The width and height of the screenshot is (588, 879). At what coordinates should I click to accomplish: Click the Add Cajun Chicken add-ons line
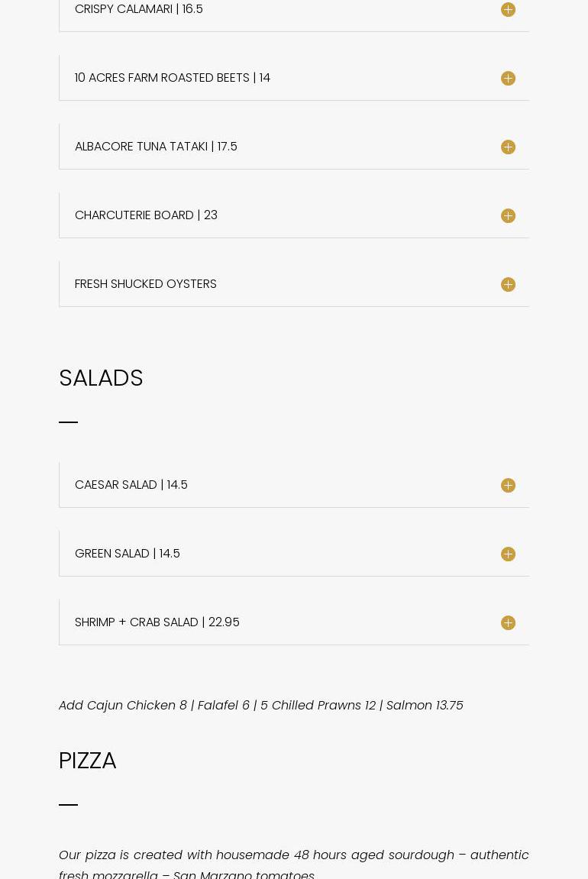click(261, 706)
